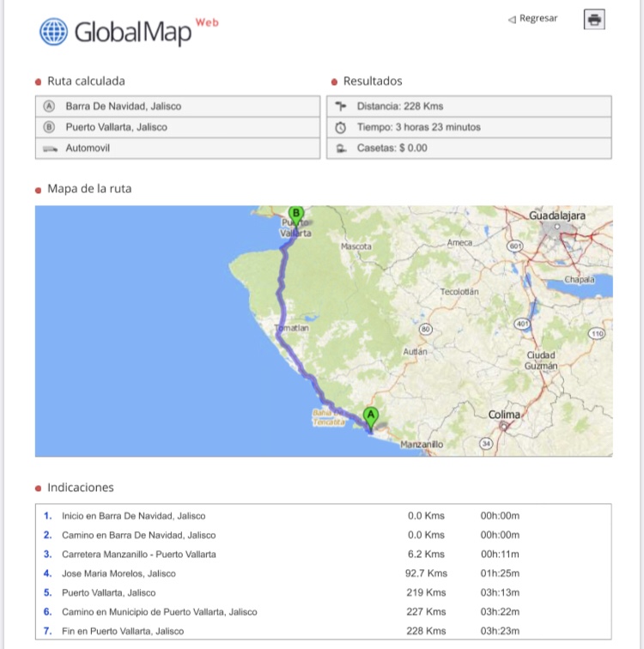Click the Manzanillo label on map
The width and height of the screenshot is (644, 649).
tap(422, 445)
